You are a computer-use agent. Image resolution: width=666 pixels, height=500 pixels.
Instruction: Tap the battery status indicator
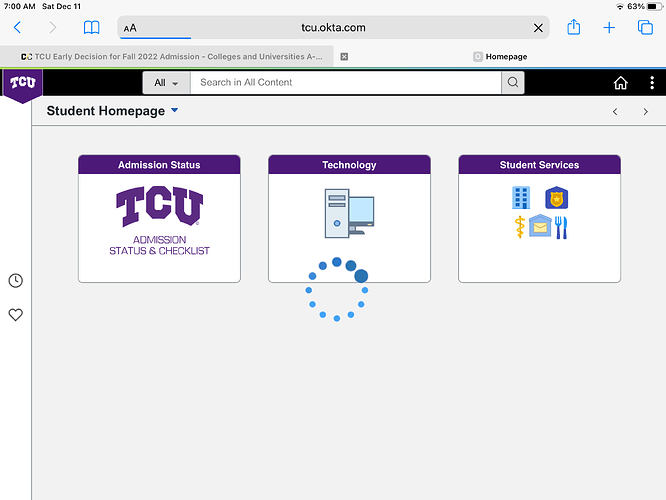coord(655,6)
